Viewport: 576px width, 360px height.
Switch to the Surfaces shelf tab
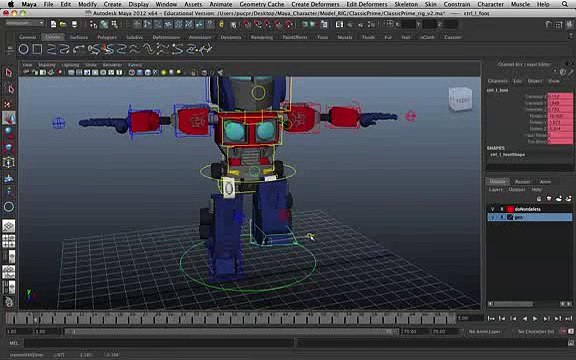tap(79, 37)
